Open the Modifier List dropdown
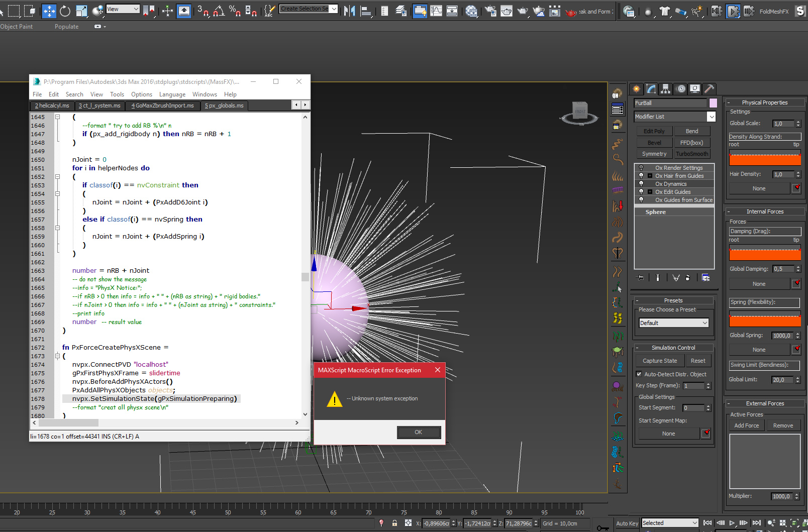This screenshot has width=808, height=532. (x=711, y=117)
